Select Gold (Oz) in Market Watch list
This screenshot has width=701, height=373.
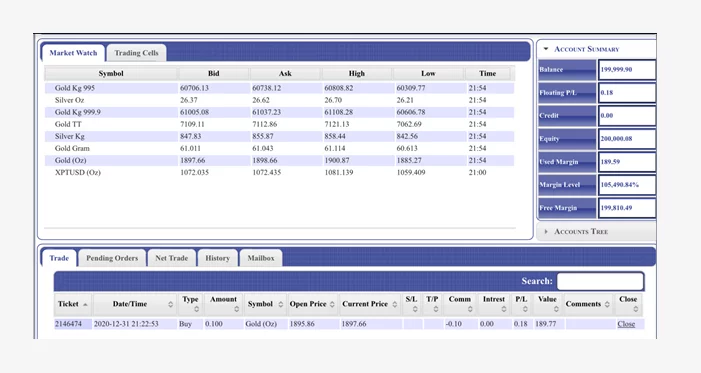pos(279,161)
